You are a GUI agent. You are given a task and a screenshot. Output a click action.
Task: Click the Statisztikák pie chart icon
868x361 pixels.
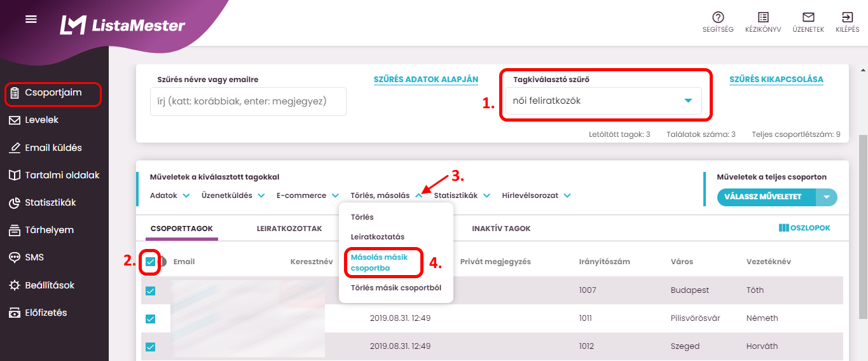15,203
